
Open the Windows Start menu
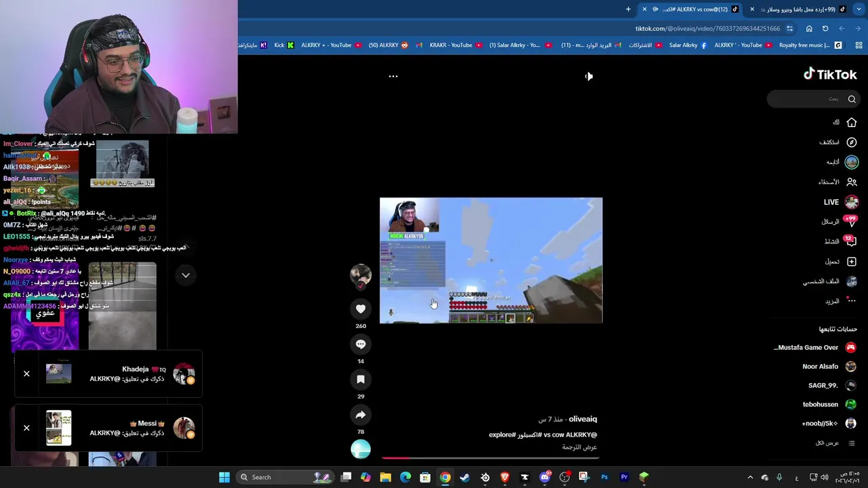coord(224,477)
